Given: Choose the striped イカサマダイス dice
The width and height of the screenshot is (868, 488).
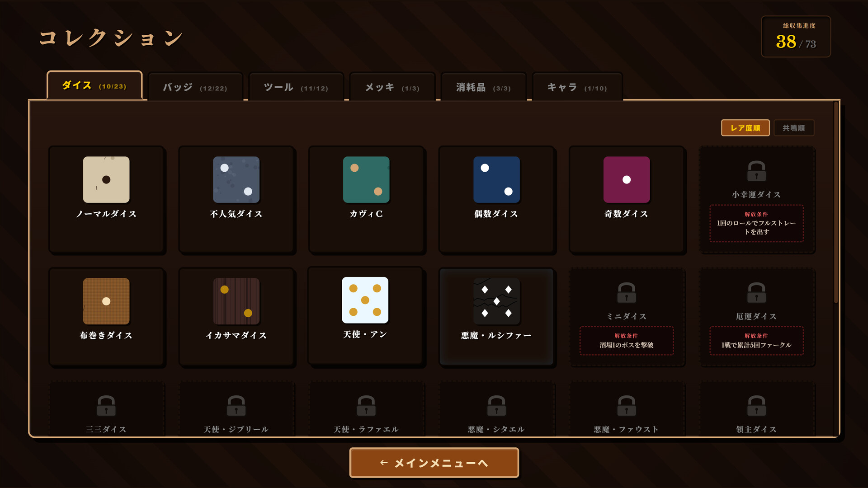Looking at the screenshot, I should point(236,301).
